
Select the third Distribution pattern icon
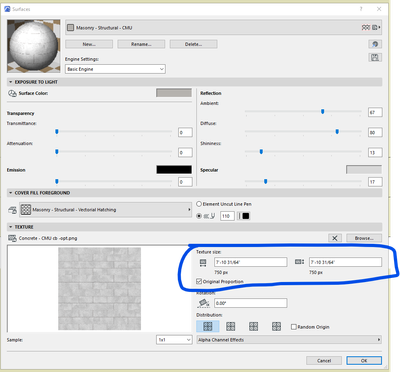coord(253,326)
